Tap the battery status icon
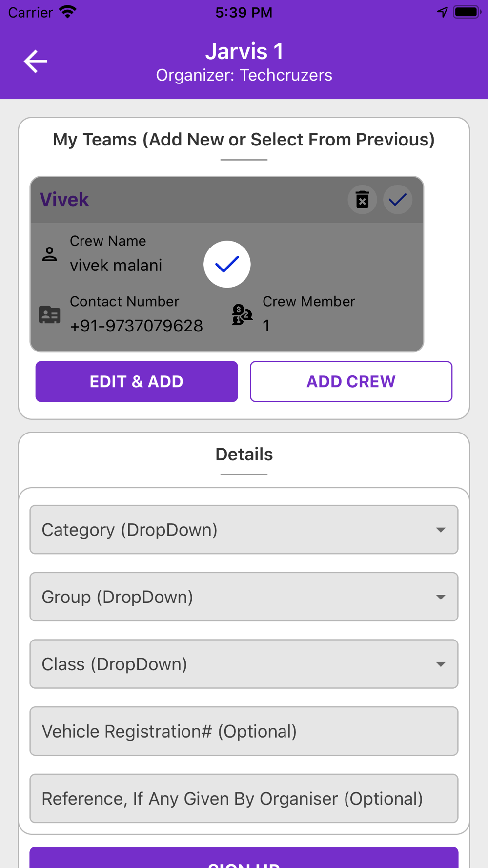The width and height of the screenshot is (488, 868). point(467,12)
